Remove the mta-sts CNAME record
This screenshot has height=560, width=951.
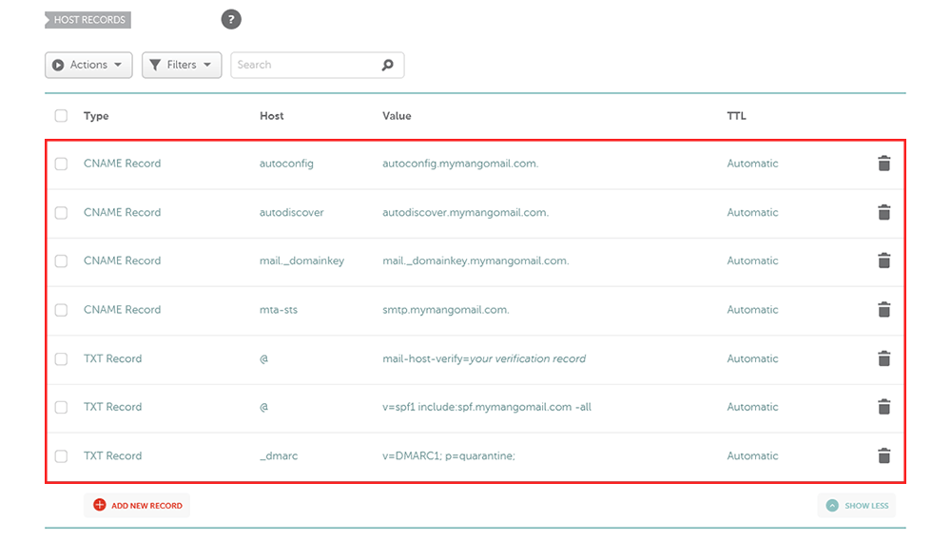pyautogui.click(x=883, y=310)
